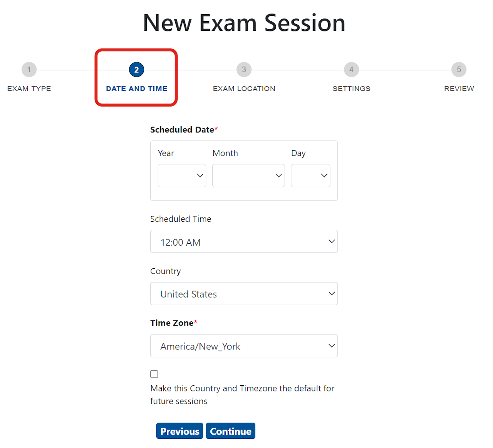Enable default Country and Timezone checkbox
Screen dimensions: 493x448
[154, 374]
